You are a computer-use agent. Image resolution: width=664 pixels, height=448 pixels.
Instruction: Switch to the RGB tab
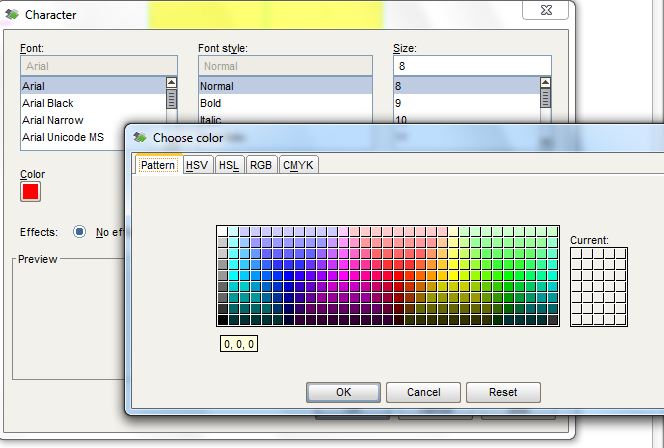click(x=260, y=165)
